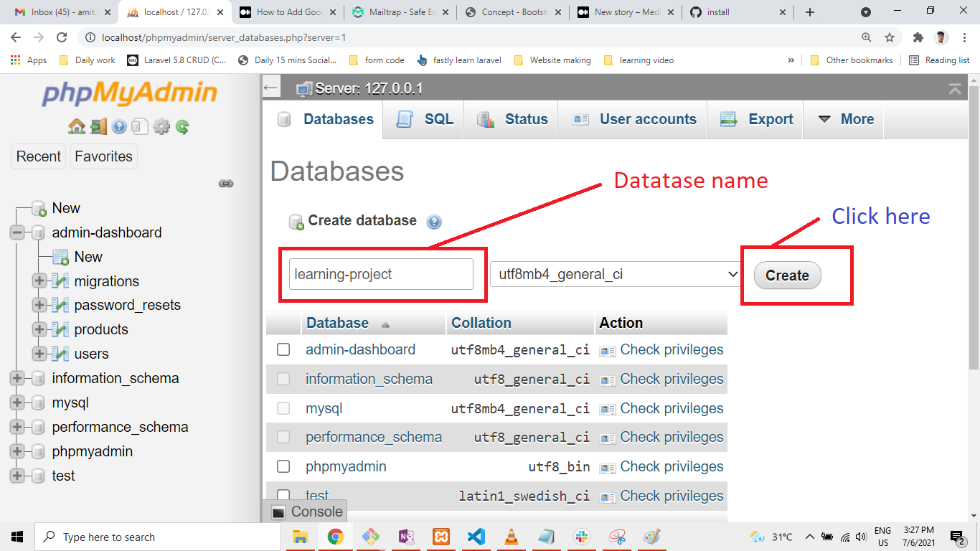This screenshot has height=551, width=980.
Task: Open the phpMyAdmin documentation help icon
Action: [x=119, y=127]
